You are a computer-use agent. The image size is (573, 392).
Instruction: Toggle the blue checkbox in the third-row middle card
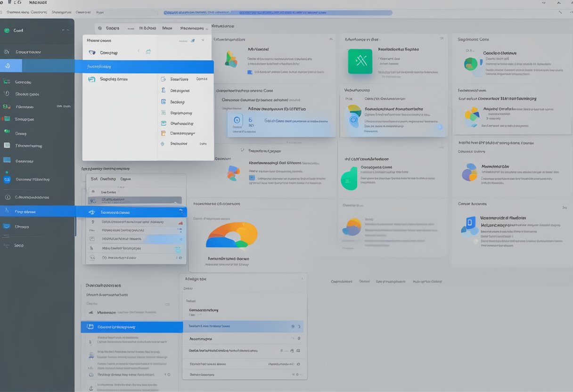pos(252,178)
